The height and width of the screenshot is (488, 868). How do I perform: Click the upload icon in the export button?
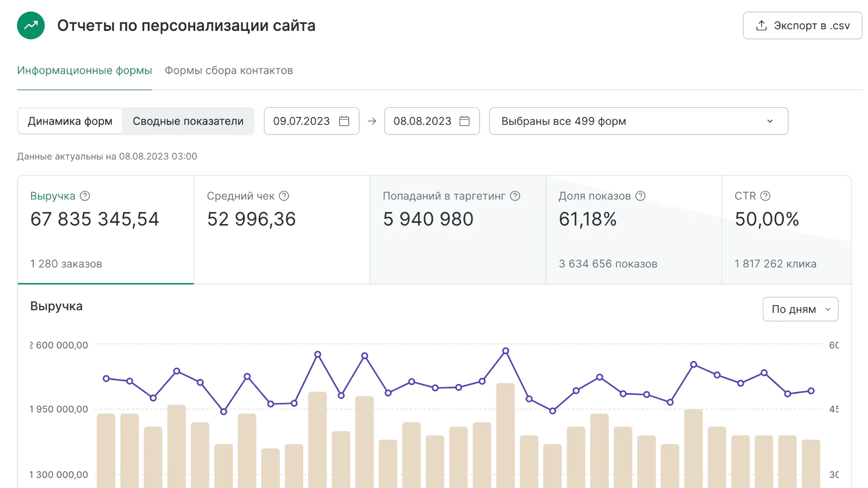[761, 25]
